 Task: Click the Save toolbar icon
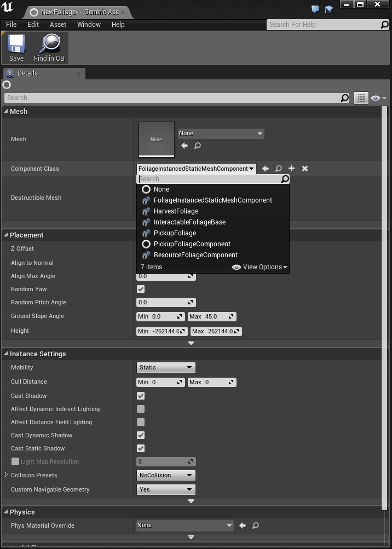click(16, 48)
